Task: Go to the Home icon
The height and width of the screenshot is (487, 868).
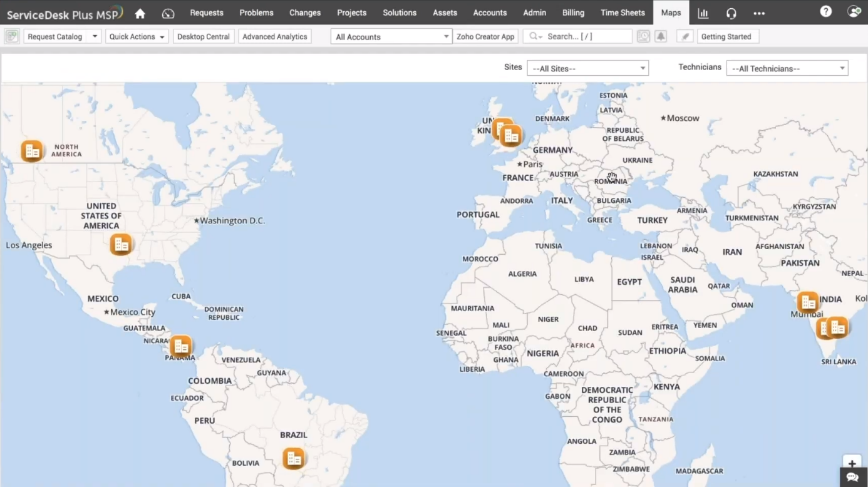Action: [x=140, y=13]
